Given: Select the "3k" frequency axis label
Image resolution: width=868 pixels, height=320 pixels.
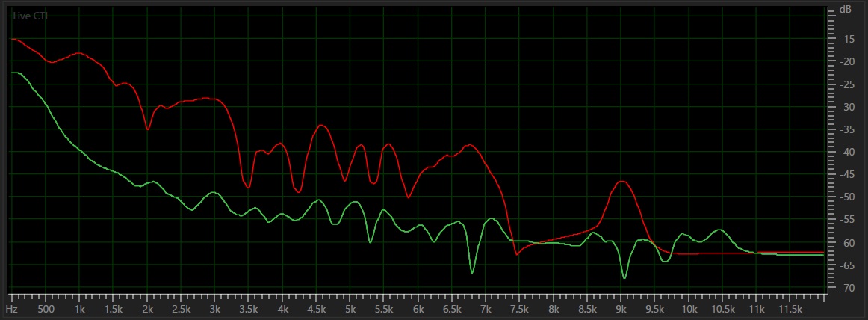Looking at the screenshot, I should coord(215,309).
